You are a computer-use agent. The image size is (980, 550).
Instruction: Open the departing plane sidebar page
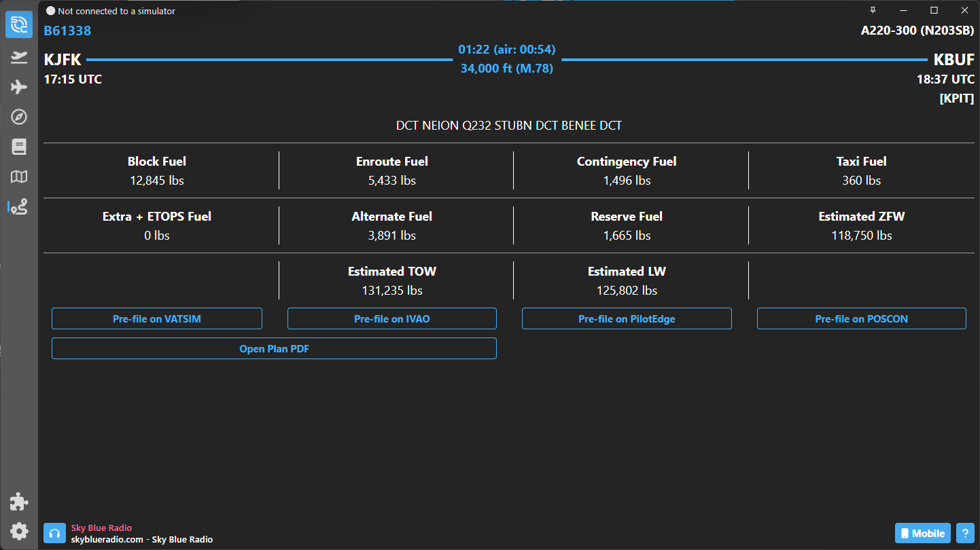[19, 57]
